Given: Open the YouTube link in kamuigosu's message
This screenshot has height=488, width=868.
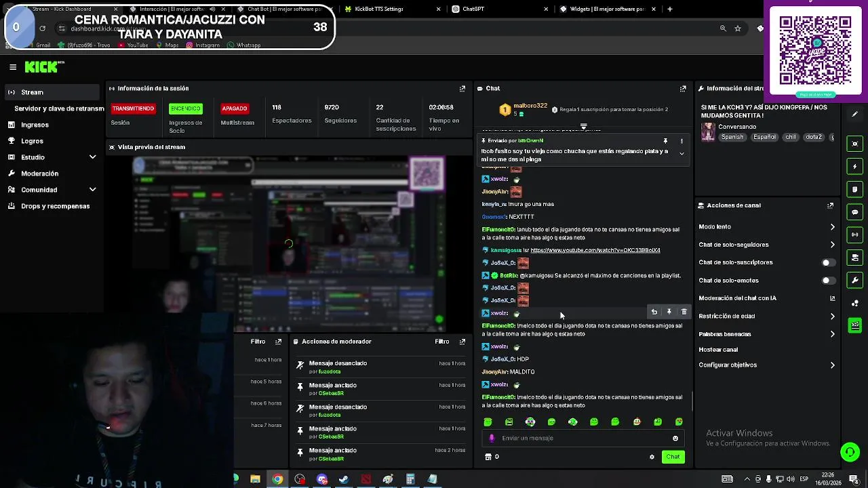Looking at the screenshot, I should pos(595,250).
